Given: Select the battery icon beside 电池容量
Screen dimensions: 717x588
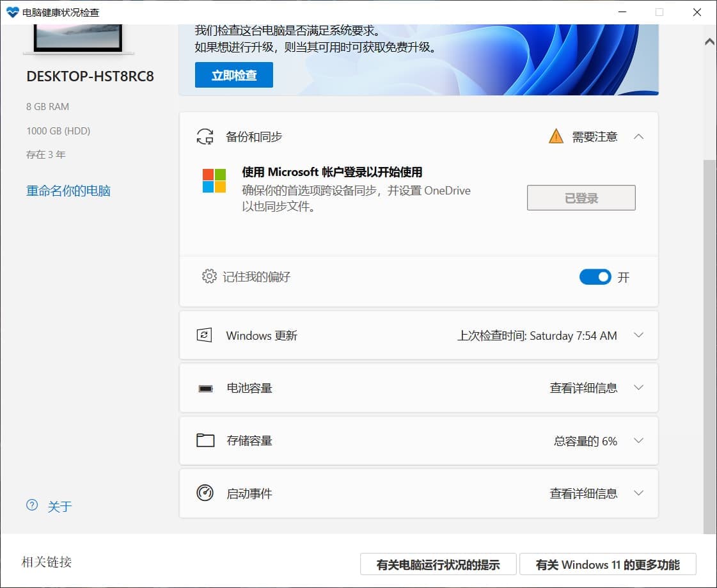Looking at the screenshot, I should (x=205, y=388).
